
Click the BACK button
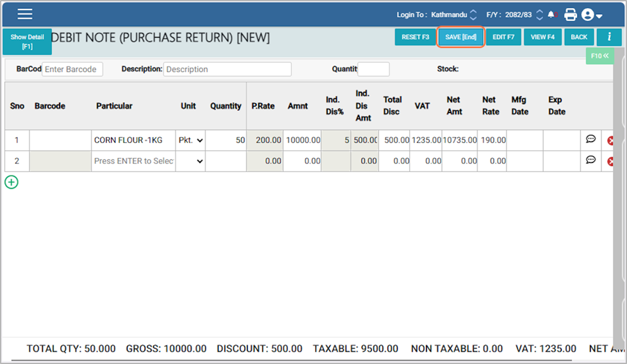click(579, 36)
